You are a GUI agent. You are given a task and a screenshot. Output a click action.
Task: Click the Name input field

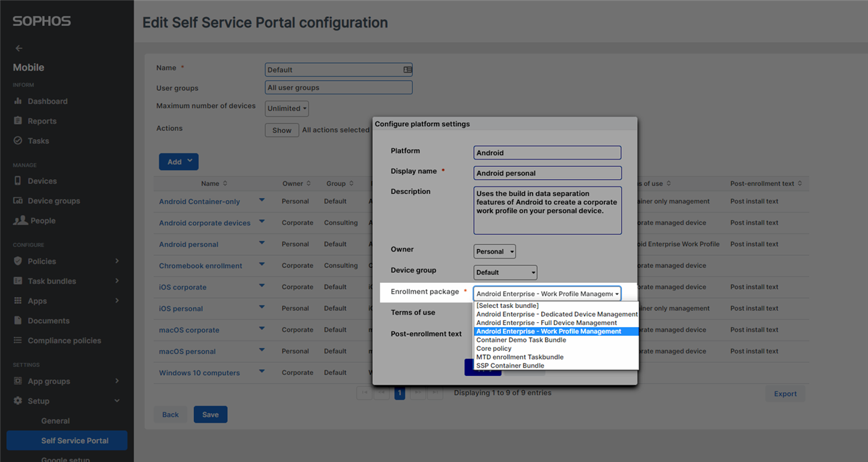pos(338,70)
